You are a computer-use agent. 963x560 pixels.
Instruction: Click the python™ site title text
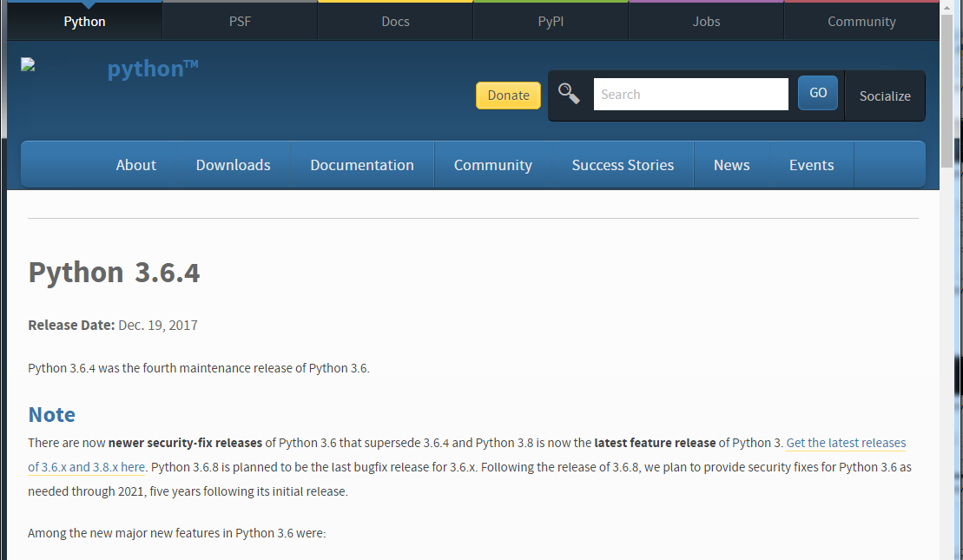[152, 69]
